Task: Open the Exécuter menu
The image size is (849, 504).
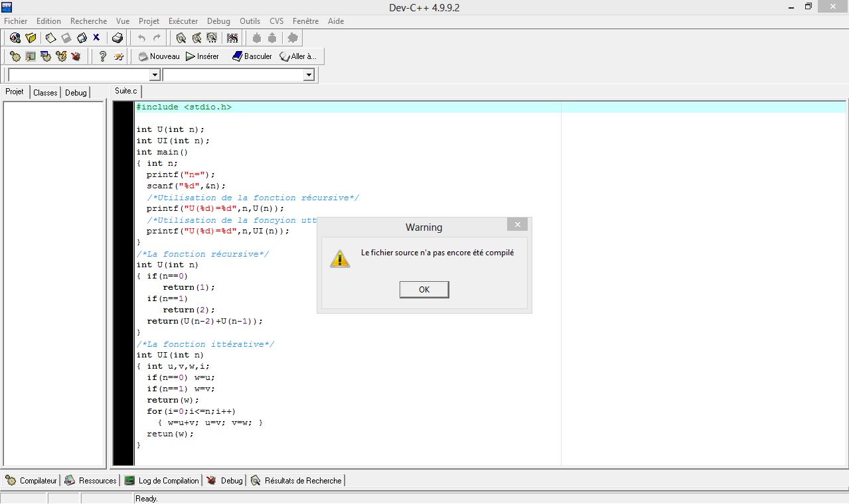Action: 183,21
